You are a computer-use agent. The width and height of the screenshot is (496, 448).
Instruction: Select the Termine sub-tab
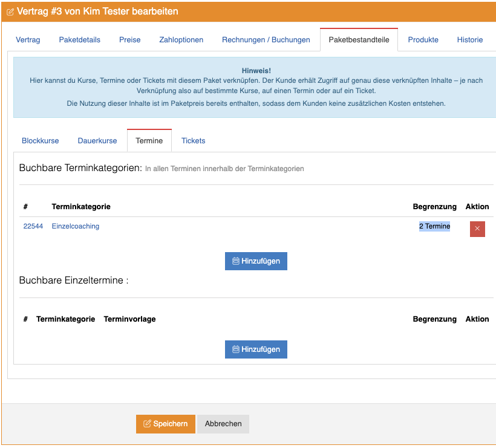(x=149, y=141)
